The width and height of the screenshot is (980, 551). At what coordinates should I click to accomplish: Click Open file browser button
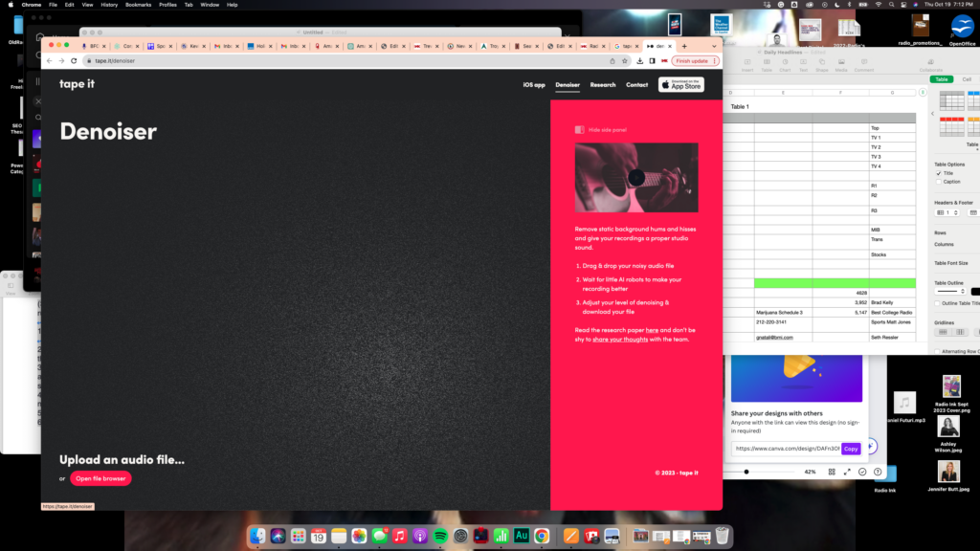100,478
